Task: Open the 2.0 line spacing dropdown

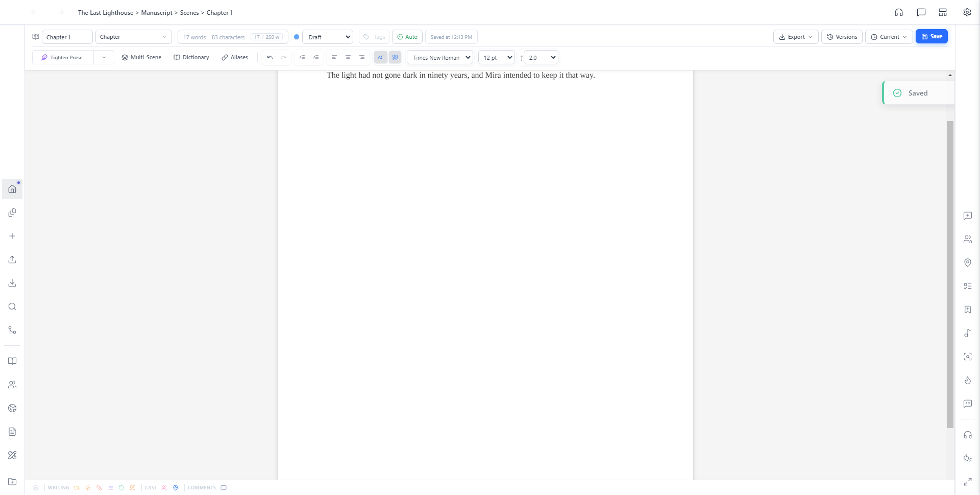Action: click(541, 58)
